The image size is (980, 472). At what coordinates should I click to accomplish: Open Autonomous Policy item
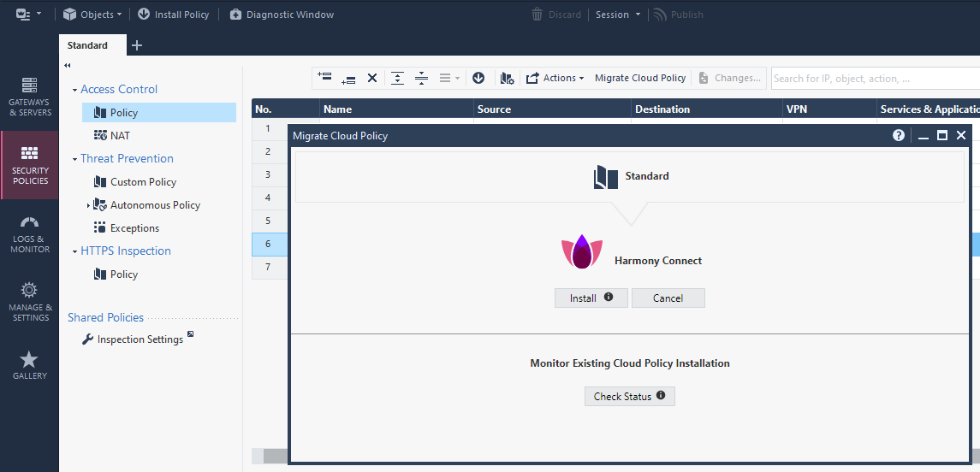(147, 204)
